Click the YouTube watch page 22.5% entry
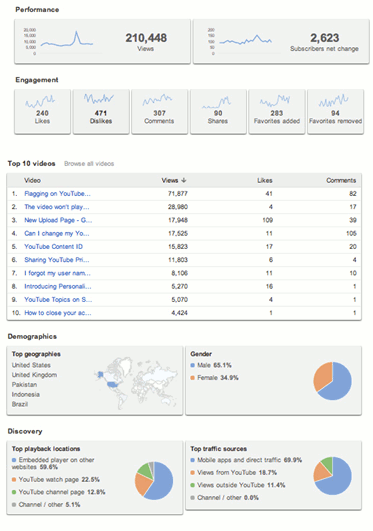The width and height of the screenshot is (373, 531). pyautogui.click(x=56, y=480)
